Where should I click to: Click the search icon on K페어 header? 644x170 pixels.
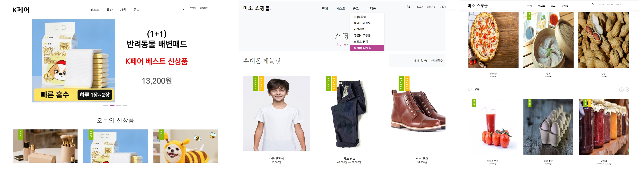[x=182, y=8]
